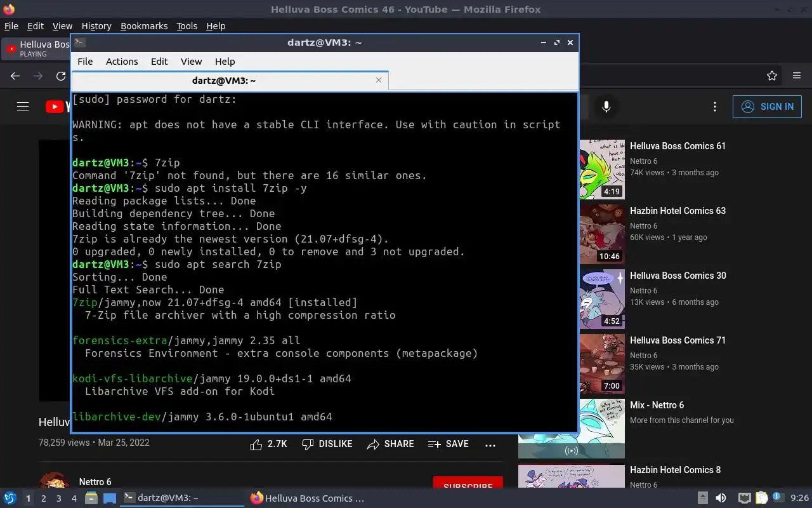Open the Lubuntu start menu icon
812x508 pixels.
pyautogui.click(x=10, y=498)
